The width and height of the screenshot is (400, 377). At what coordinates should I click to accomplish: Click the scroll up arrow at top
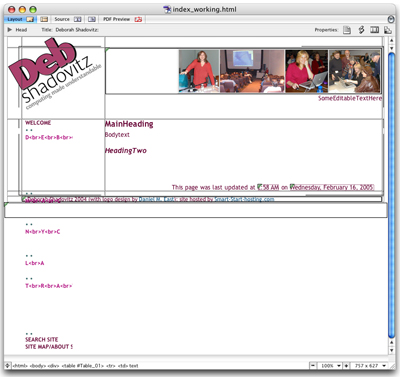[x=392, y=40]
